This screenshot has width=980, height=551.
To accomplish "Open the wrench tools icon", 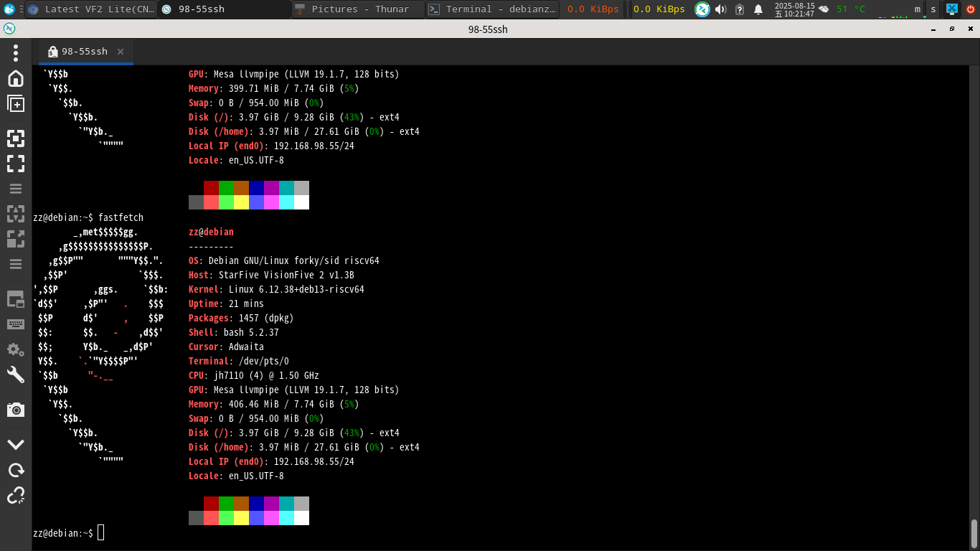I will click(x=16, y=375).
